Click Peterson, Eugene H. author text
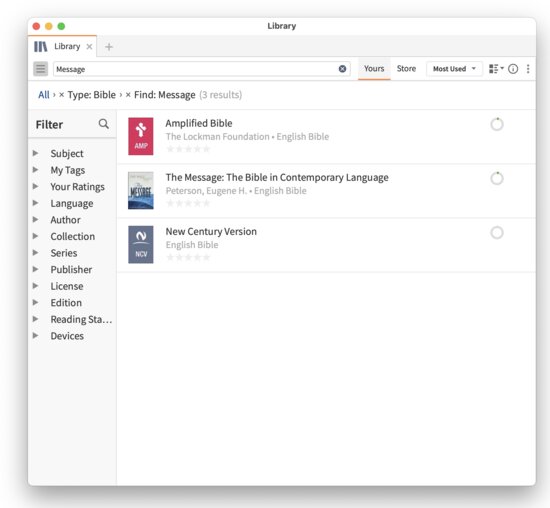 [206, 191]
